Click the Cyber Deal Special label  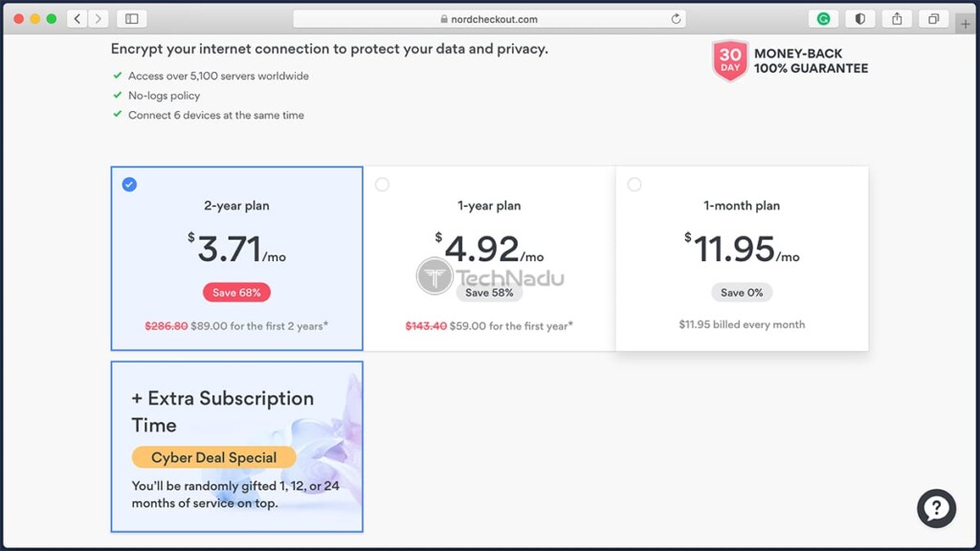coord(213,457)
